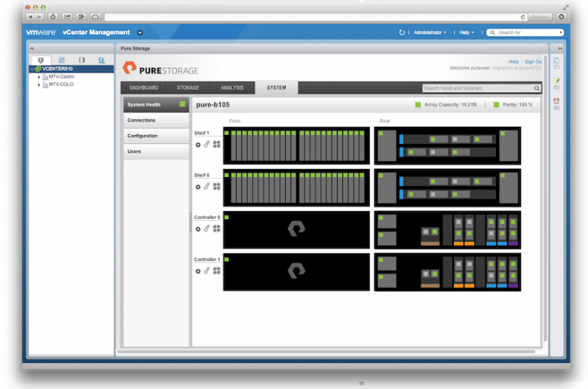Image resolution: width=588 pixels, height=389 pixels.
Task: Open the Connections section
Action: click(156, 121)
